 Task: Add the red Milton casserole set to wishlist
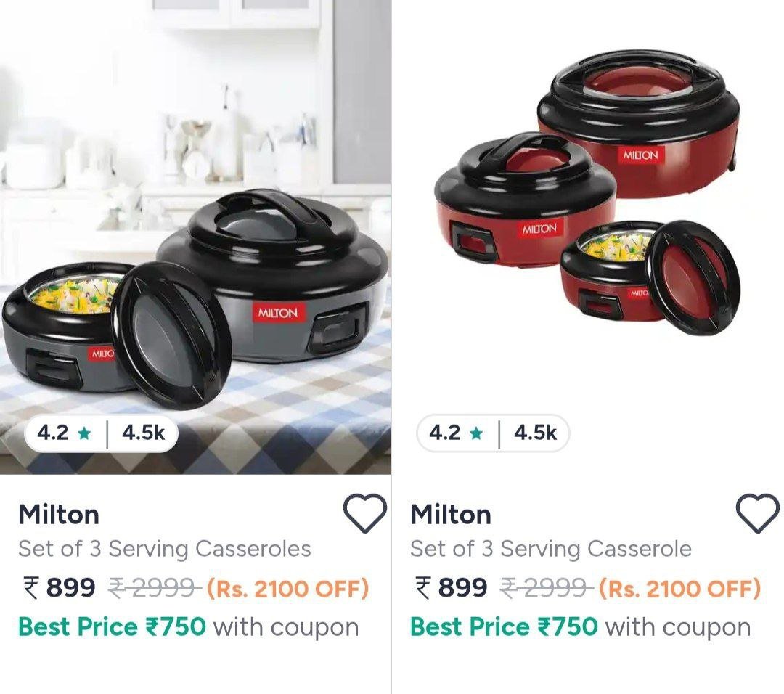pyautogui.click(x=757, y=513)
